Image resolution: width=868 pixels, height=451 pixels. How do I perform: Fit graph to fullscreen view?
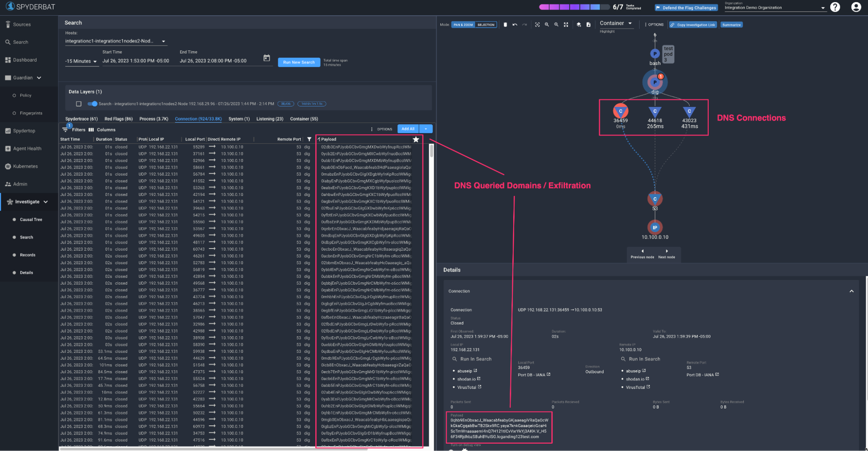click(x=566, y=25)
